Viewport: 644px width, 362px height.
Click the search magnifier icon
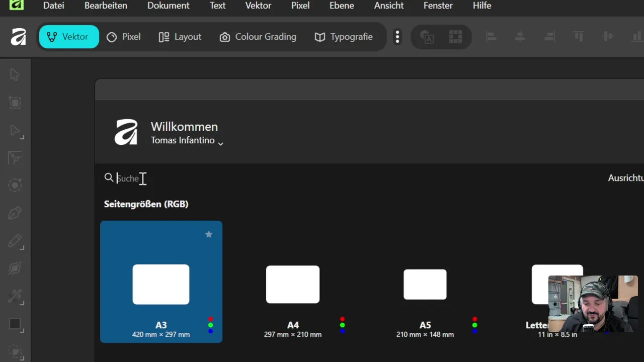pos(109,177)
